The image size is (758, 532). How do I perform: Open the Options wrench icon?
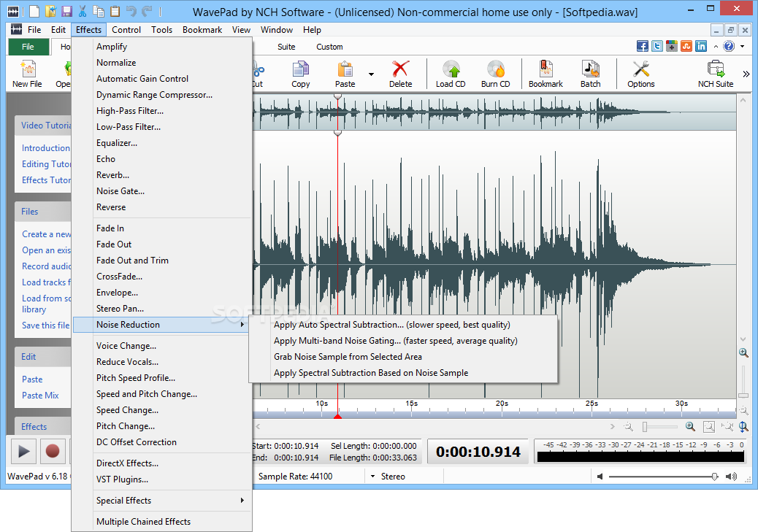point(641,69)
